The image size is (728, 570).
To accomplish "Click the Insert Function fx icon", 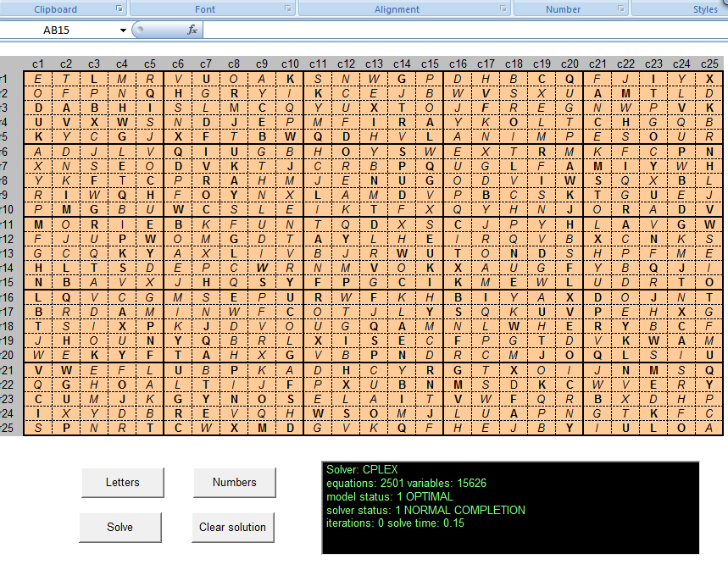I will point(192,30).
